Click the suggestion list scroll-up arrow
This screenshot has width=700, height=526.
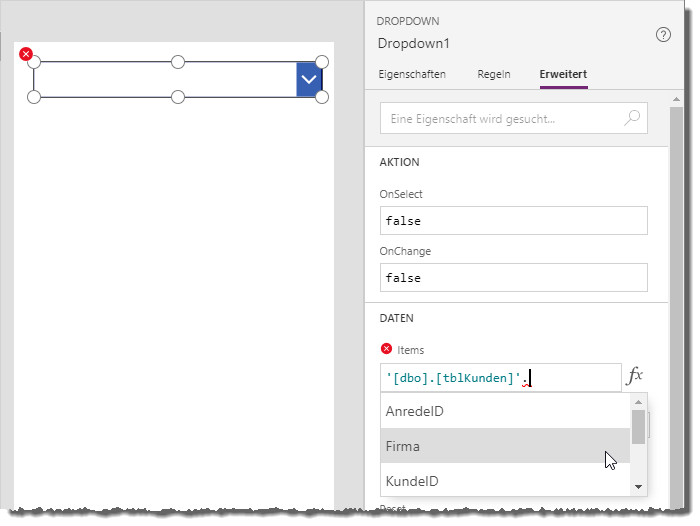pos(639,401)
